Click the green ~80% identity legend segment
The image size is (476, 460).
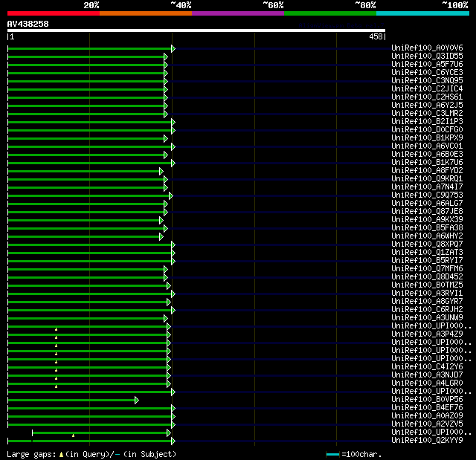click(330, 13)
